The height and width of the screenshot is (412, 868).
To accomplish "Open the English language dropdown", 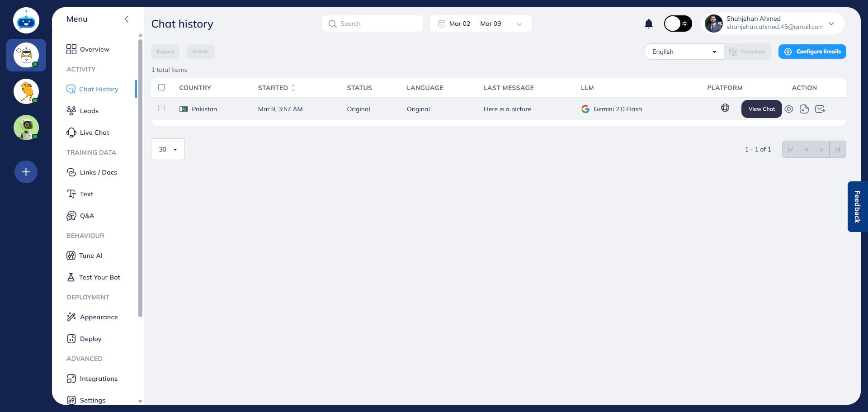I will click(x=684, y=52).
